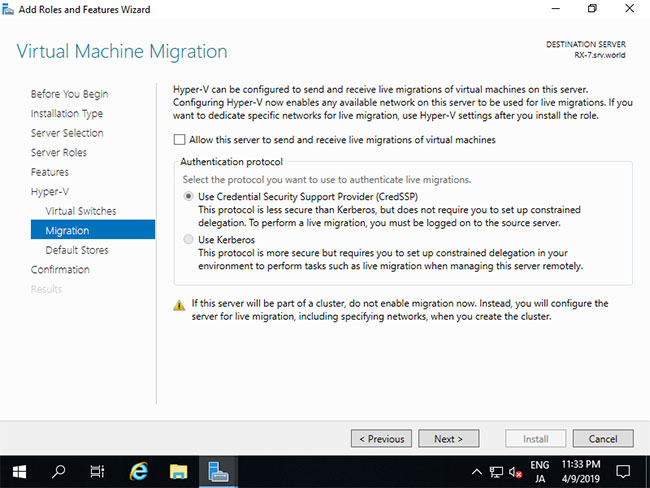Go to Hyper-V step
This screenshot has height=488, width=650.
50,192
